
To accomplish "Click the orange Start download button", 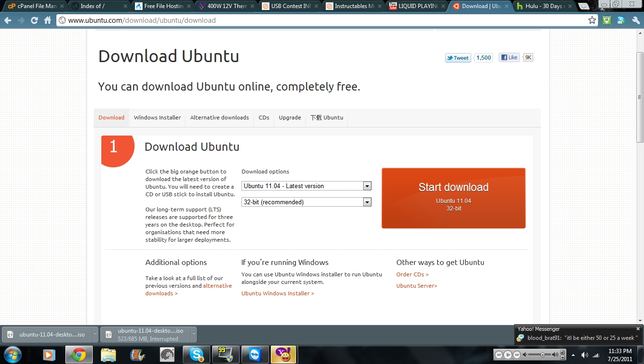I will [454, 198].
